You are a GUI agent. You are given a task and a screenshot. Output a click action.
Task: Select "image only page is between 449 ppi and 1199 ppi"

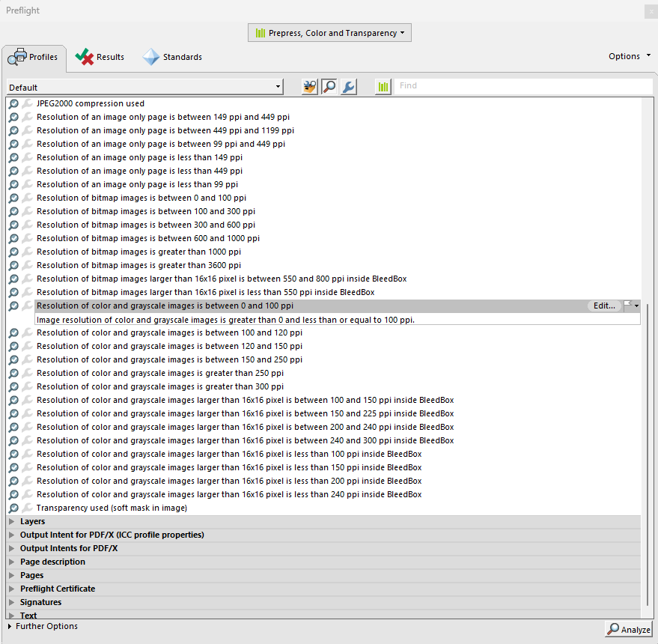165,130
